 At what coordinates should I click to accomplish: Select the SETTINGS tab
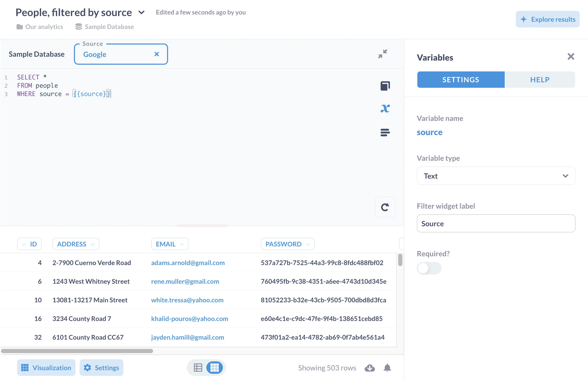[461, 80]
